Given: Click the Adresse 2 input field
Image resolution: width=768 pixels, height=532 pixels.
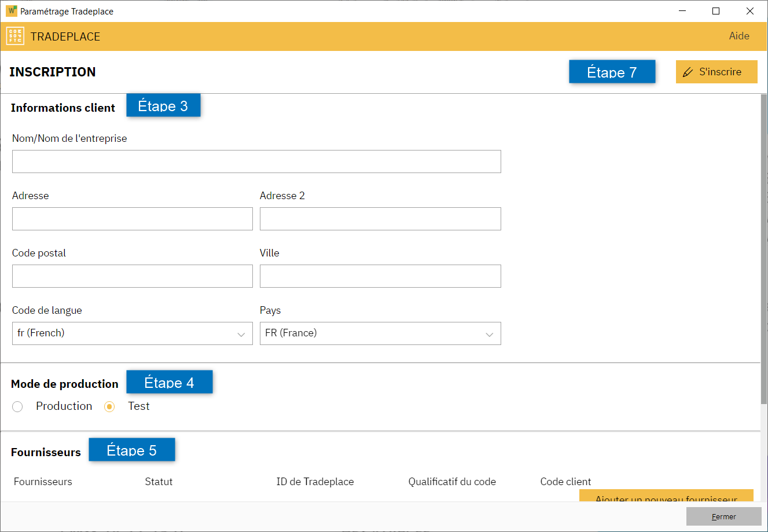Looking at the screenshot, I should (x=380, y=219).
